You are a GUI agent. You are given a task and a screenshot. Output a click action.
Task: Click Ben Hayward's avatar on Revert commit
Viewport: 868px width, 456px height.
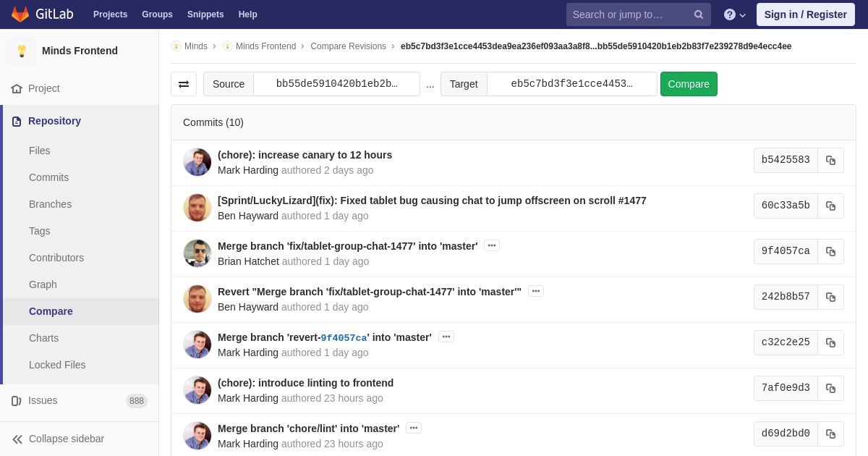(x=197, y=299)
